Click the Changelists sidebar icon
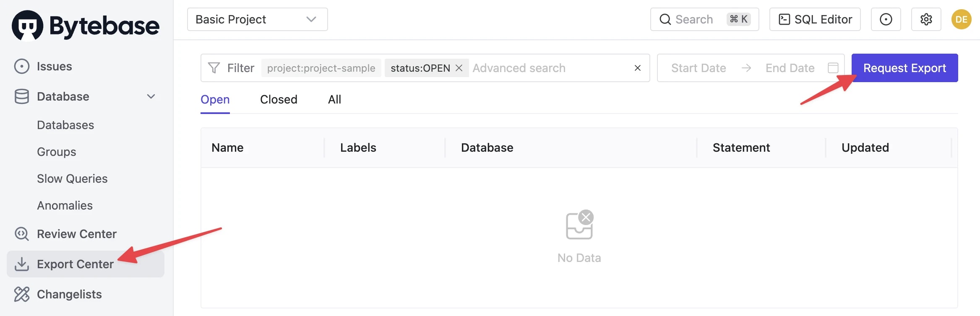This screenshot has height=316, width=980. (x=22, y=294)
